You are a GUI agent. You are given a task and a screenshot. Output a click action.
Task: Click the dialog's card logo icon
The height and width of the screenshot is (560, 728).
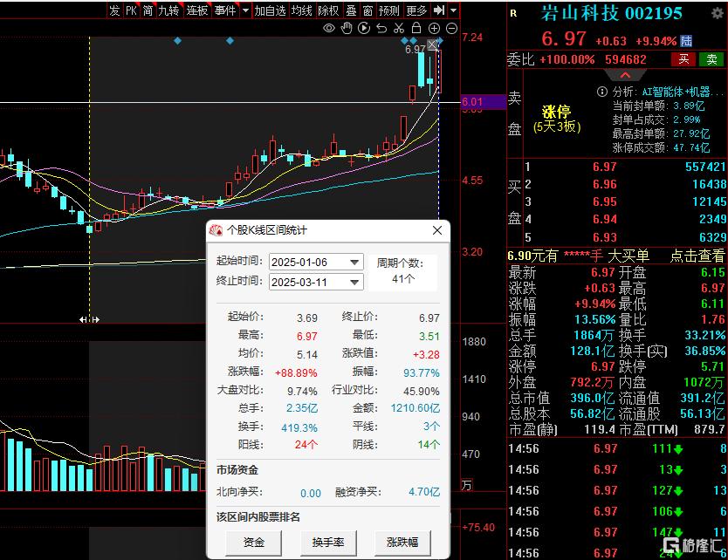pyautogui.click(x=216, y=230)
